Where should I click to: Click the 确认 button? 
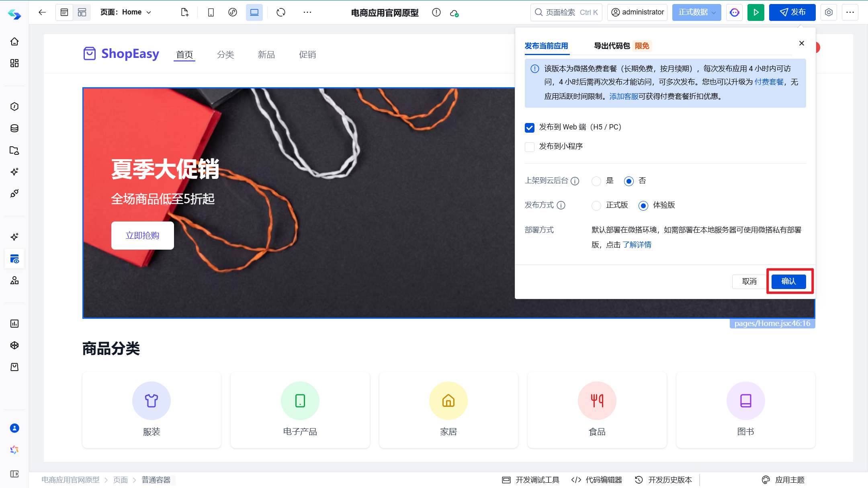(x=788, y=281)
